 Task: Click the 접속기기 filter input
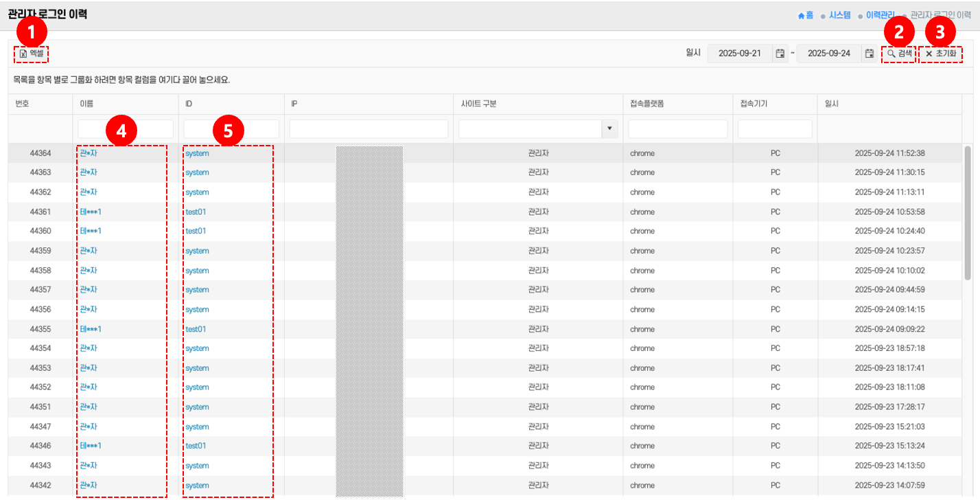pos(775,128)
